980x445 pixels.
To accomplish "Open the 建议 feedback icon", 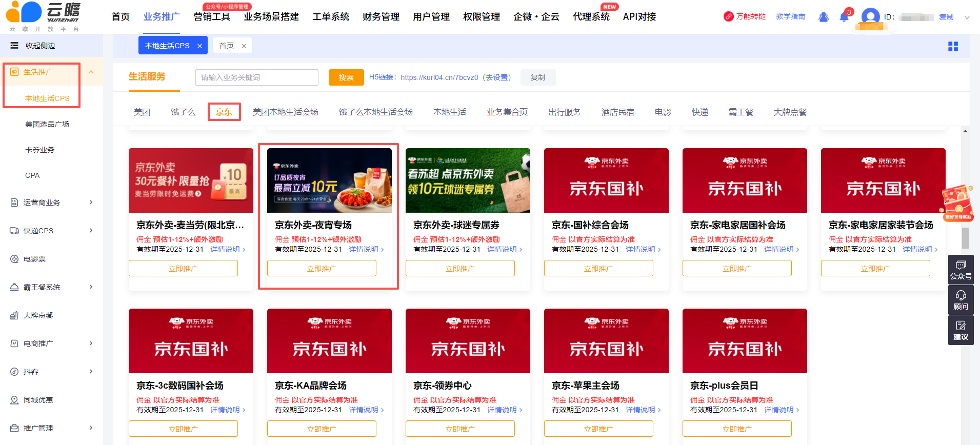I will click(x=961, y=330).
